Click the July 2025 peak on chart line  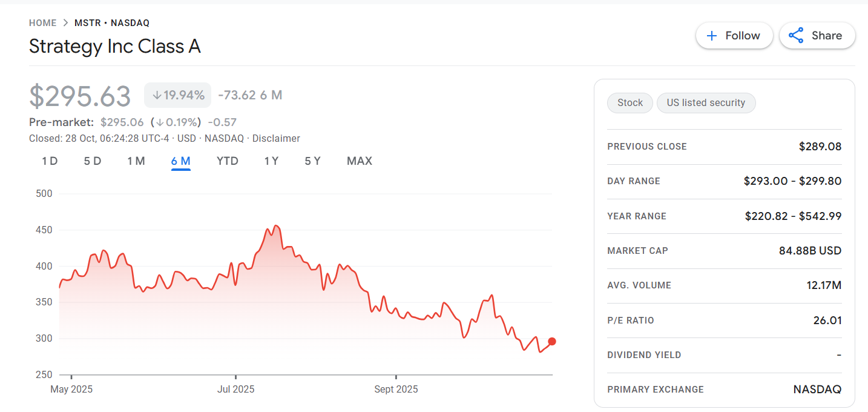(276, 226)
